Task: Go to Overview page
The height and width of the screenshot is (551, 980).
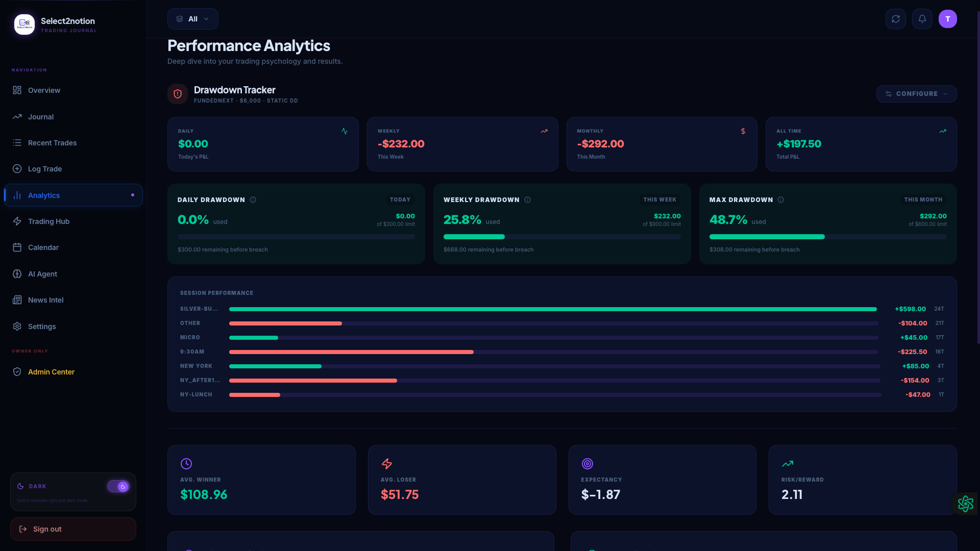Action: pyautogui.click(x=73, y=90)
